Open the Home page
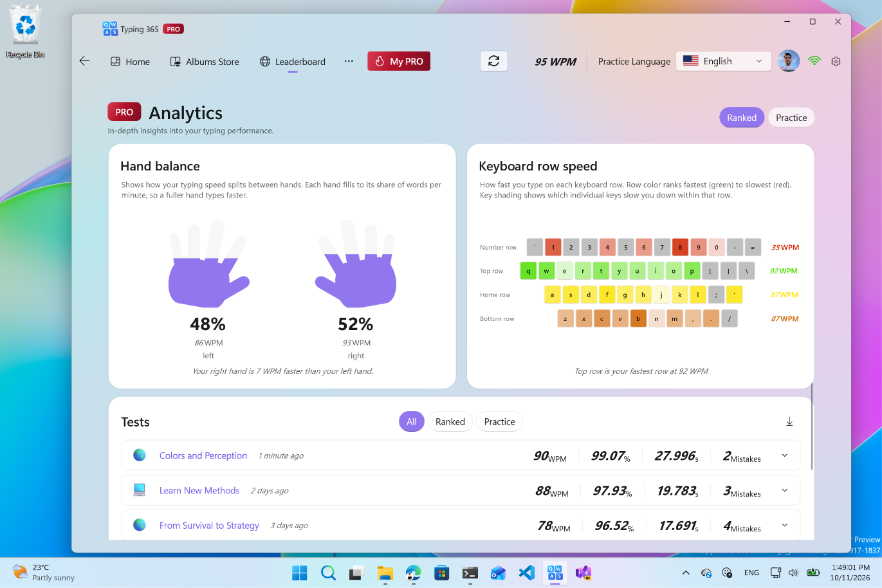 pos(131,62)
